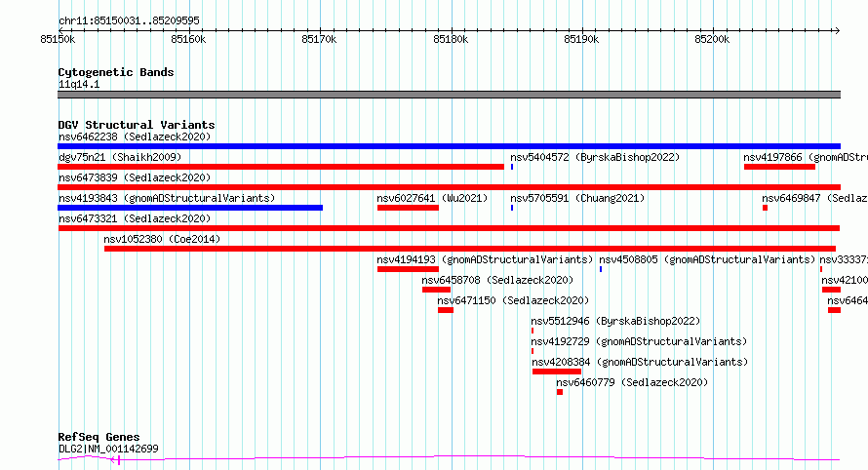Click the Cytogenetic Bands track title
Viewport: 868px width, 470px height.
click(x=116, y=72)
